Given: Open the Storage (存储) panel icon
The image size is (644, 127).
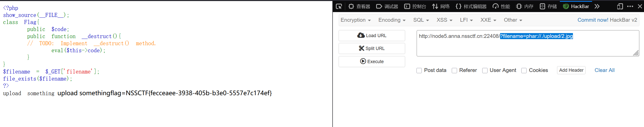Looking at the screenshot, I should pyautogui.click(x=542, y=7).
